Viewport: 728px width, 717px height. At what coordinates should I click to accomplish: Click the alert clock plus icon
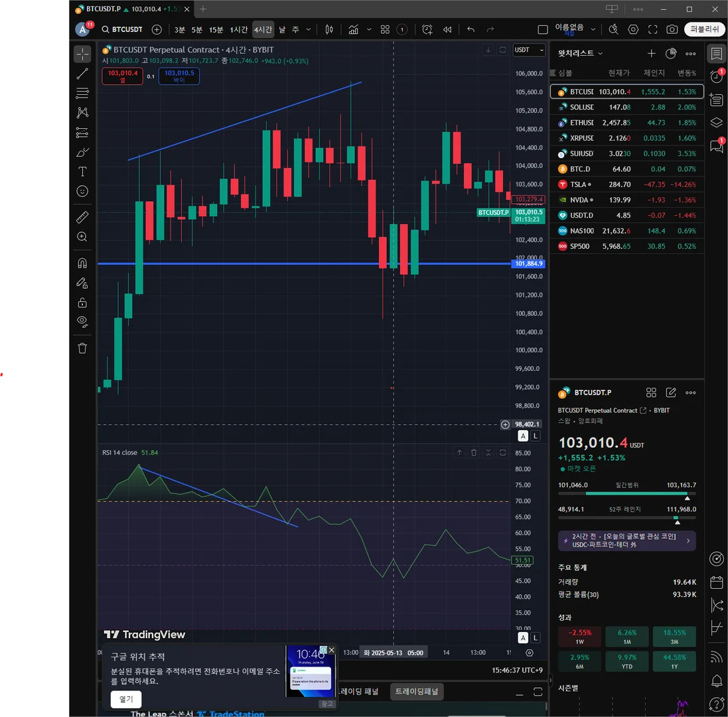(x=427, y=30)
